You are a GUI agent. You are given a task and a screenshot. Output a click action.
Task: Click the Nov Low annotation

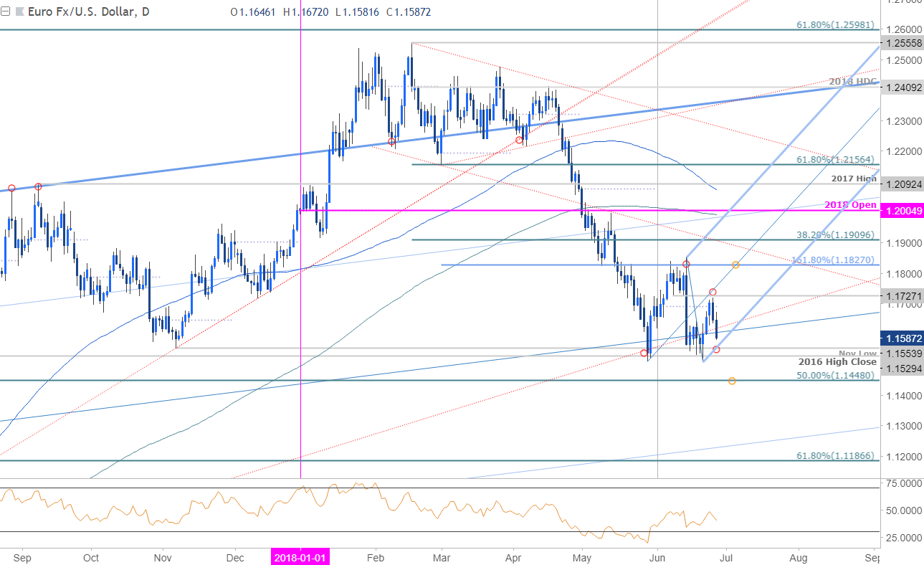[858, 353]
